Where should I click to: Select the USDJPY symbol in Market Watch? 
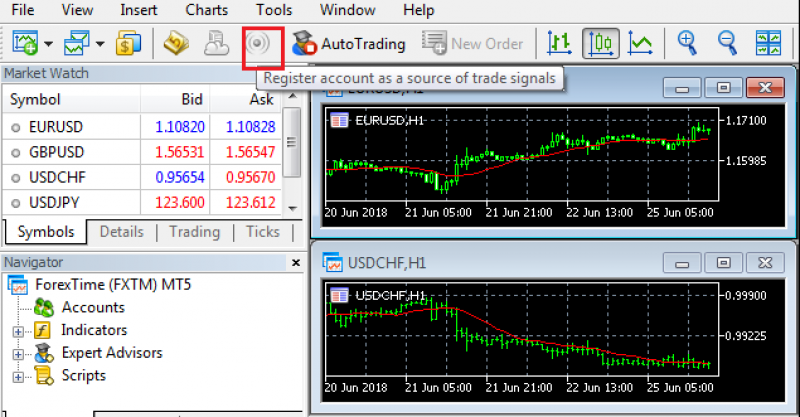54,203
